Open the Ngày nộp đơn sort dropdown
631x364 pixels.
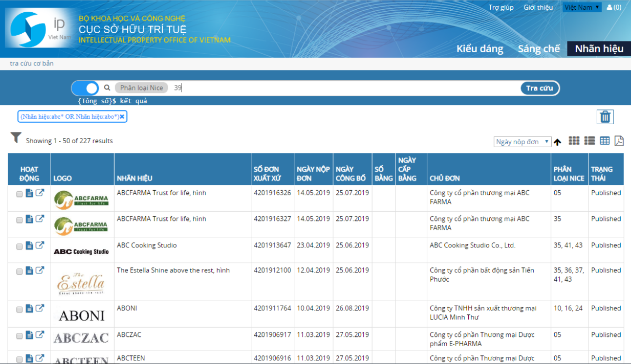tap(523, 142)
